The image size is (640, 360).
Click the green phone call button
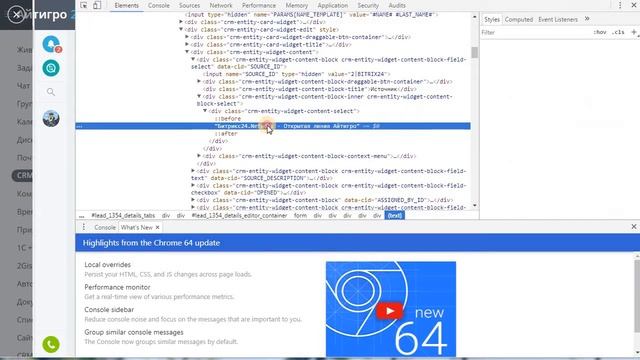(x=51, y=344)
